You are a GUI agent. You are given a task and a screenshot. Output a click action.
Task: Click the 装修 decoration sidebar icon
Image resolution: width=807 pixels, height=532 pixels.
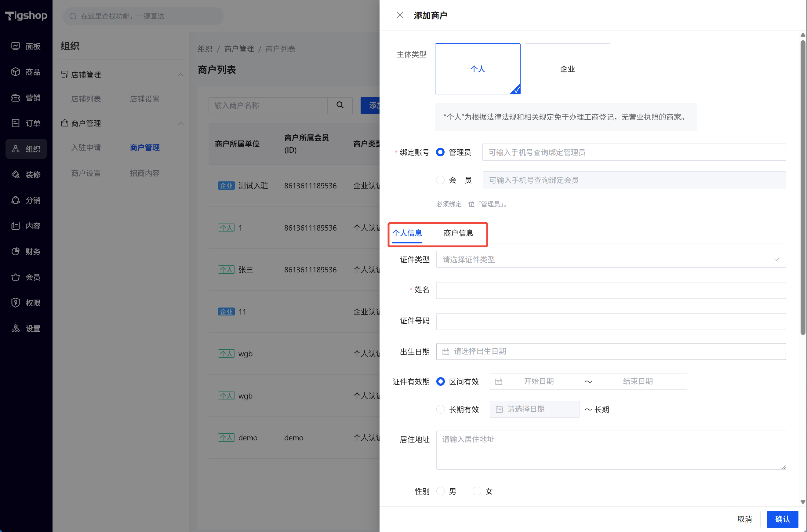pos(16,174)
